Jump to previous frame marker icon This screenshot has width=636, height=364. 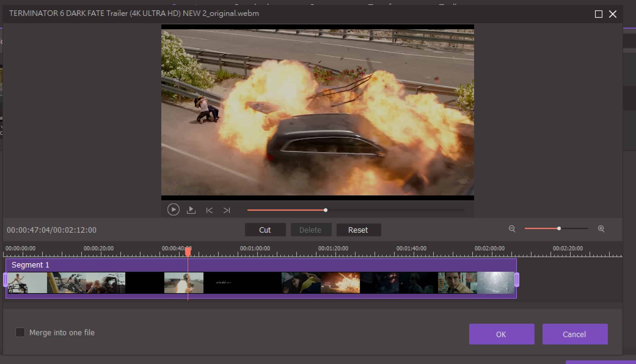tap(209, 210)
